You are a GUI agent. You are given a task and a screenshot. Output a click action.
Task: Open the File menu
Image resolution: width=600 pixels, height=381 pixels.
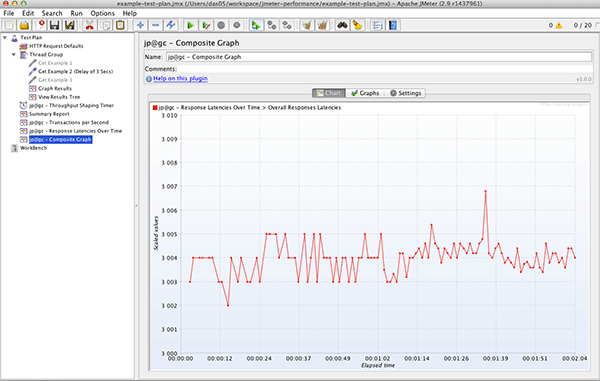pyautogui.click(x=8, y=13)
